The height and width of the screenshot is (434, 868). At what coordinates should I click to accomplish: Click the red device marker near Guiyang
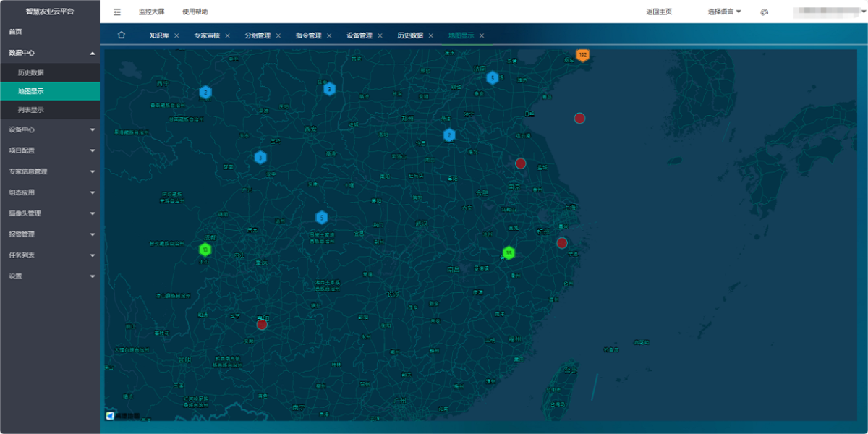(x=262, y=324)
